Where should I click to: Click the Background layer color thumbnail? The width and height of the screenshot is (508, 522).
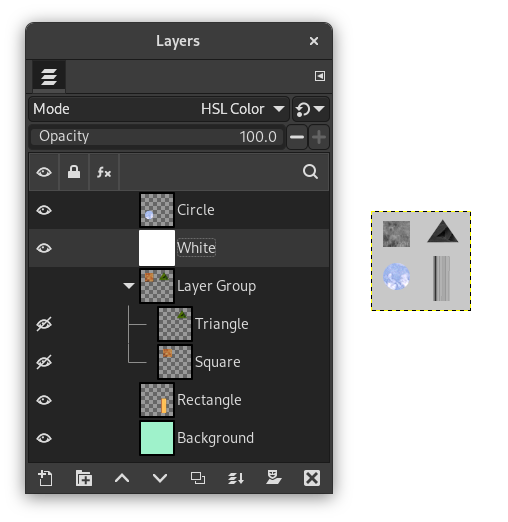(157, 438)
